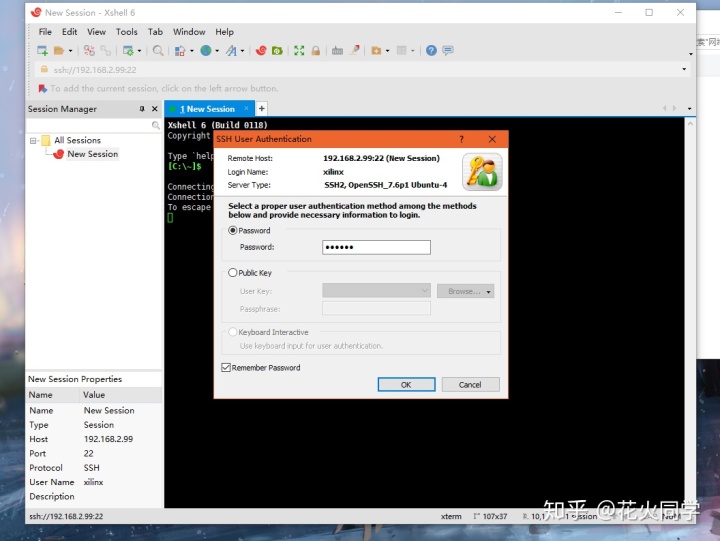Expand the color scheme dropdown arrow
The width and height of the screenshot is (720, 541).
coord(191,51)
